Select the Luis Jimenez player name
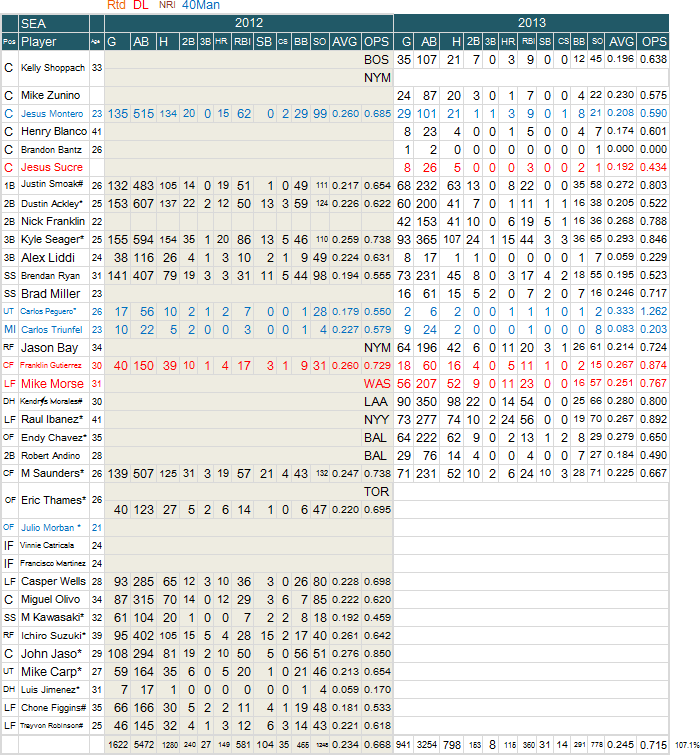This screenshot has width=700, height=755. click(51, 690)
